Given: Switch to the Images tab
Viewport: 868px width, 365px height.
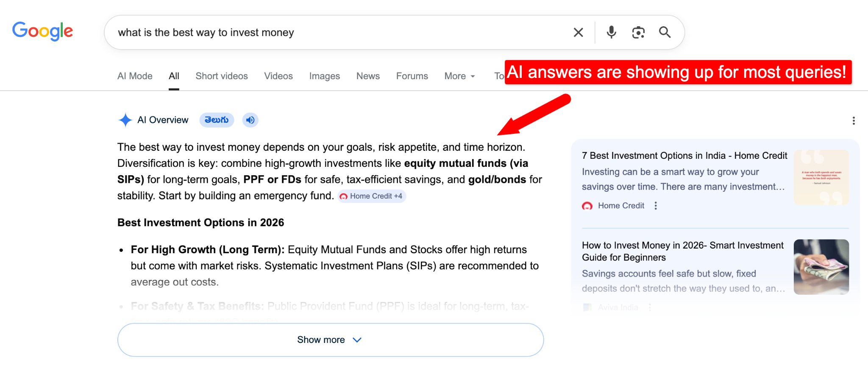Looking at the screenshot, I should coord(324,76).
